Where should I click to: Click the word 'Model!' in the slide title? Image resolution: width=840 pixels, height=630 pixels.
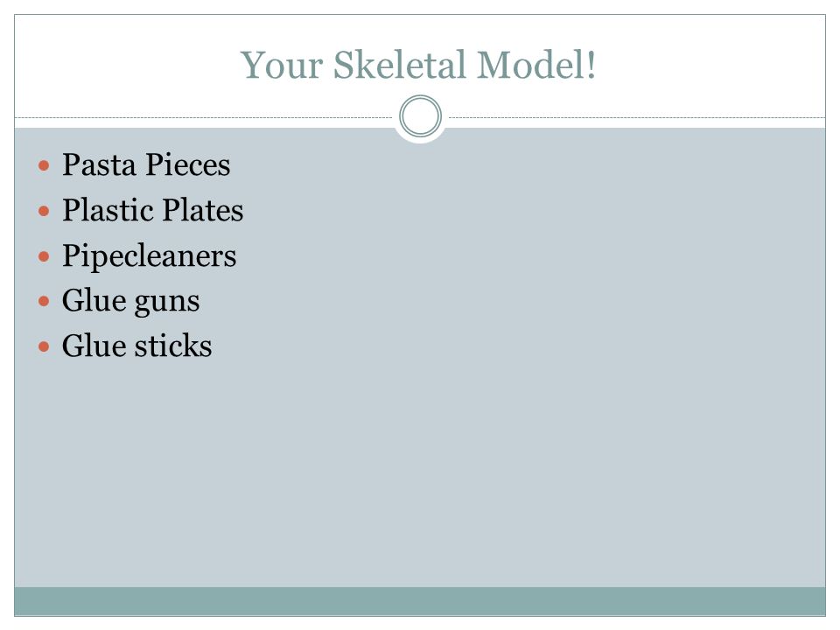point(536,65)
